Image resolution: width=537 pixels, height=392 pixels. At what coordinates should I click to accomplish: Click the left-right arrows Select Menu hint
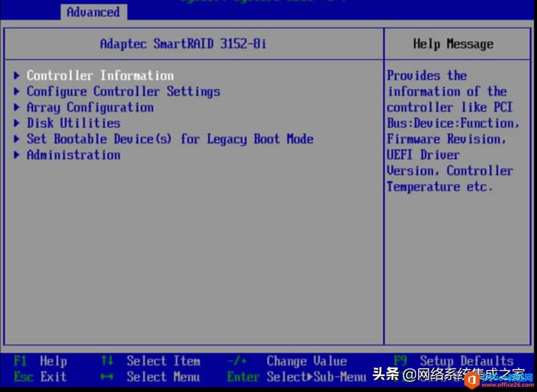pos(150,377)
